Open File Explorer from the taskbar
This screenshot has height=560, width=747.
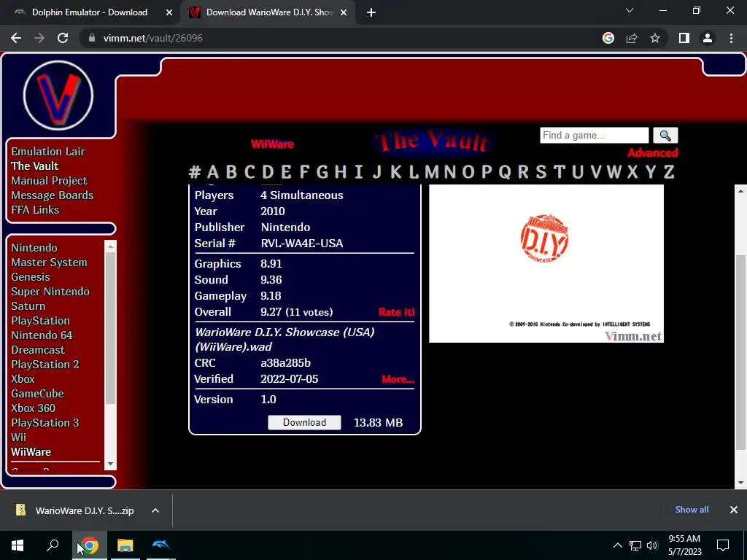coord(125,545)
